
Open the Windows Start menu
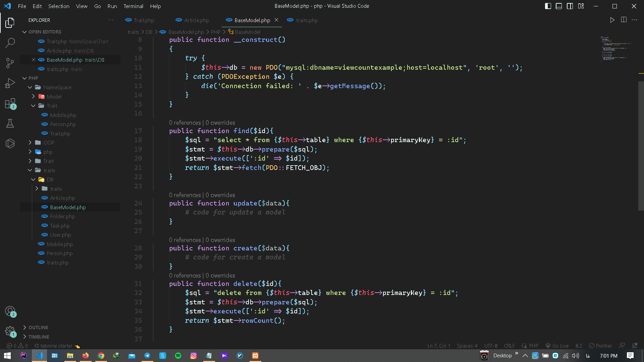8,356
